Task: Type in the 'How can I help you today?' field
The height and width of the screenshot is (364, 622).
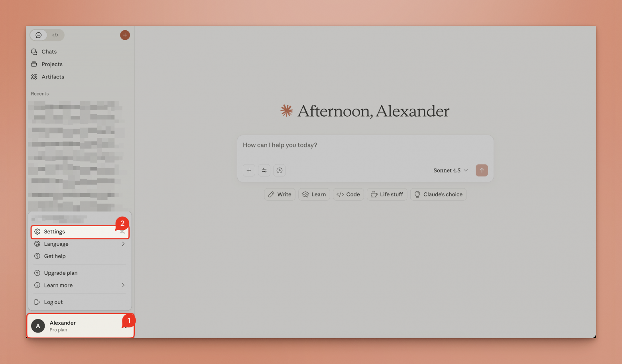Action: [365, 145]
